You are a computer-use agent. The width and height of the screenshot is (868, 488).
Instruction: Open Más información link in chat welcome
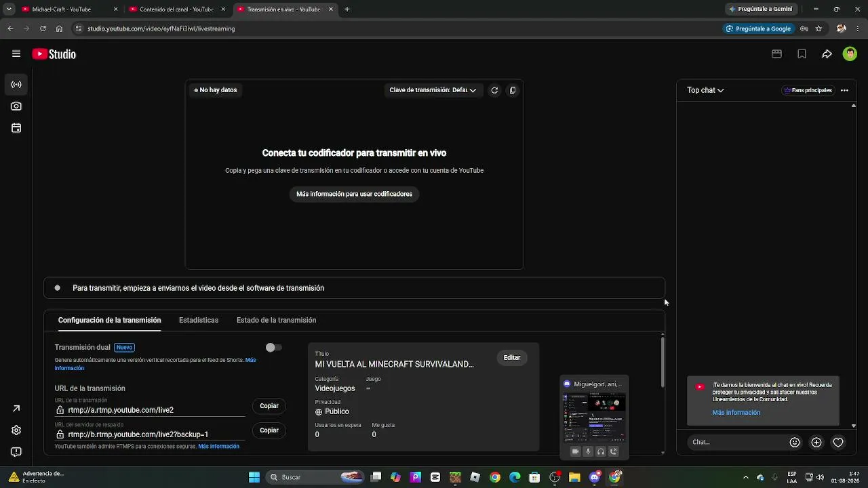(x=736, y=413)
